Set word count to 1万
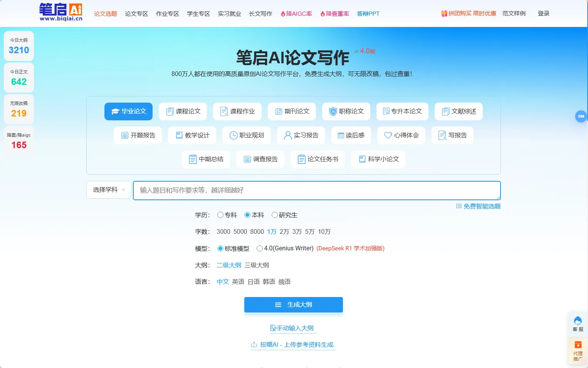 (x=272, y=232)
